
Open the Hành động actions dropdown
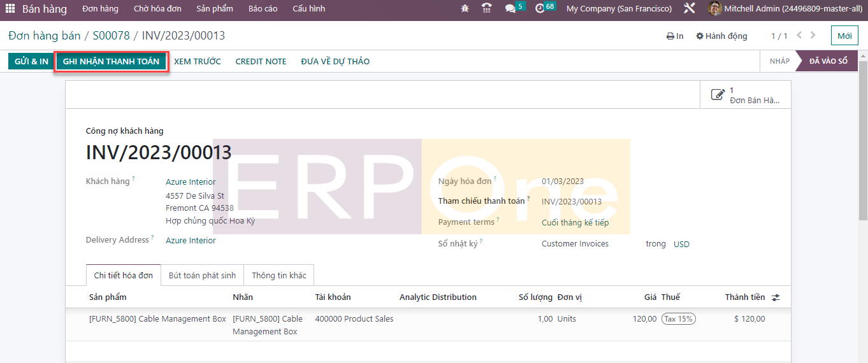point(721,36)
